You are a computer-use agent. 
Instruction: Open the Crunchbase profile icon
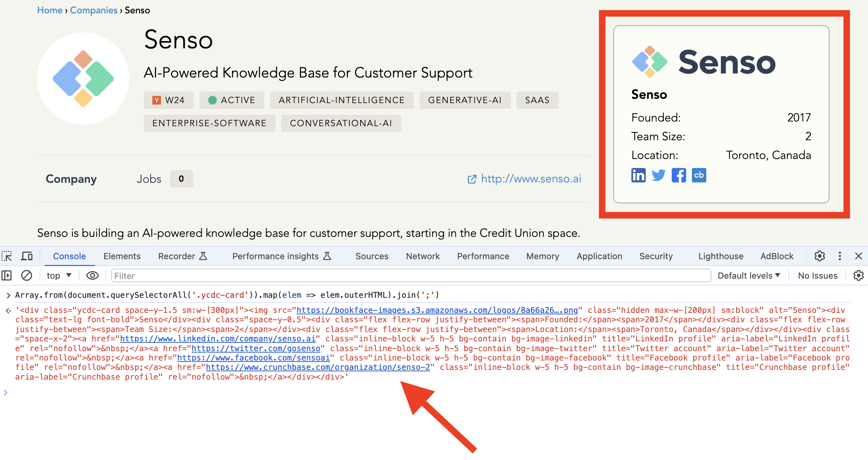click(x=699, y=176)
